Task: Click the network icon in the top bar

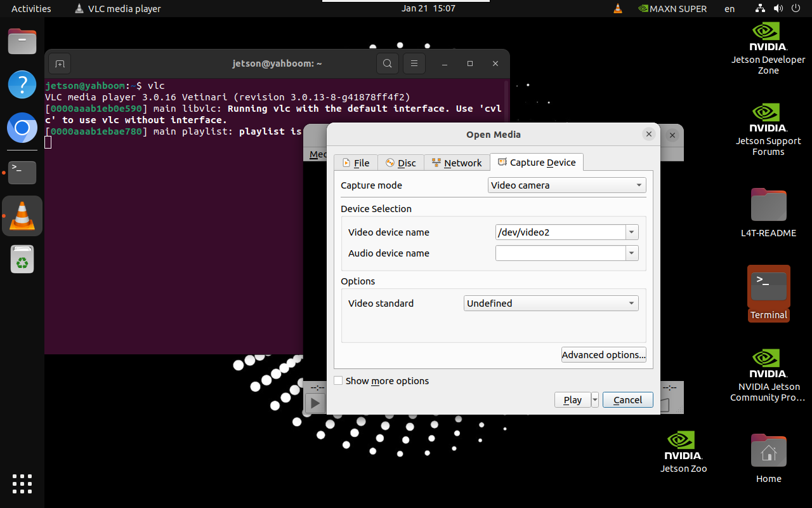Action: 761,9
